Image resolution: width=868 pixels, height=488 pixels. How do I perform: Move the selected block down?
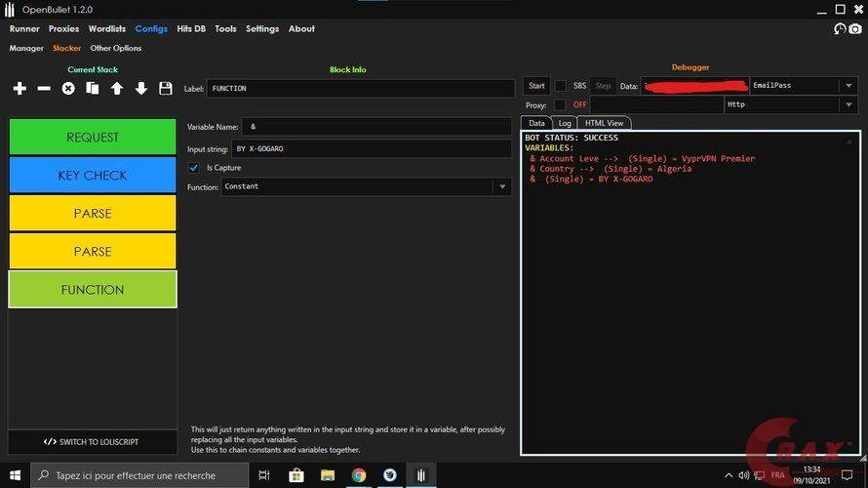(141, 89)
